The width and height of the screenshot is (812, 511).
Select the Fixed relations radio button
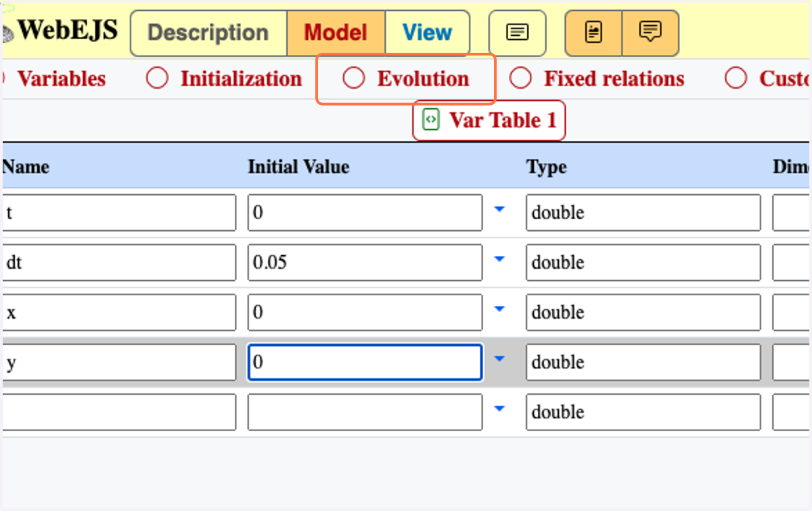520,79
